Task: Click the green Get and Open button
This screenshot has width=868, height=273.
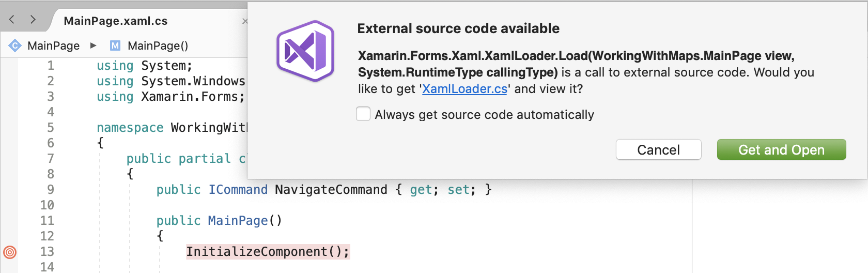Action: 781,150
